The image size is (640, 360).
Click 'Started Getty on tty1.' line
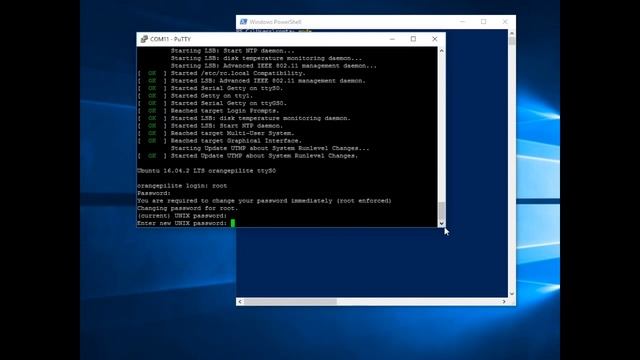212,96
